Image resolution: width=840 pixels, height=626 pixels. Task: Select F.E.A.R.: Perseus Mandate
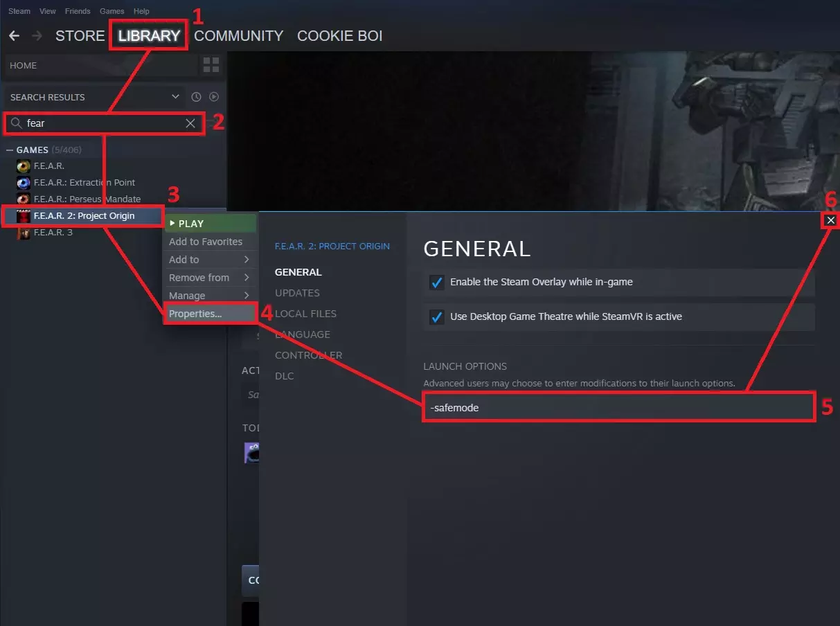[87, 199]
